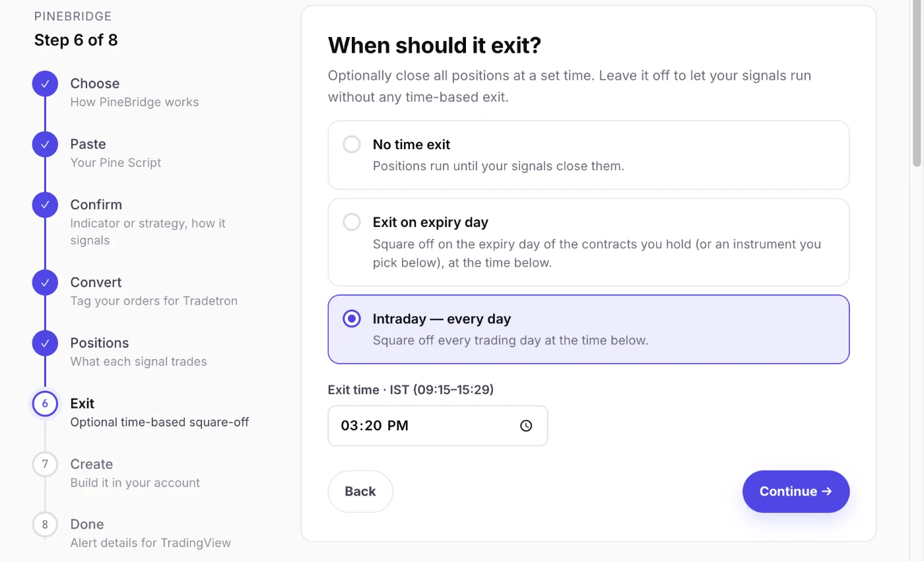Click the Confirm step checkmark circle

[x=45, y=205]
